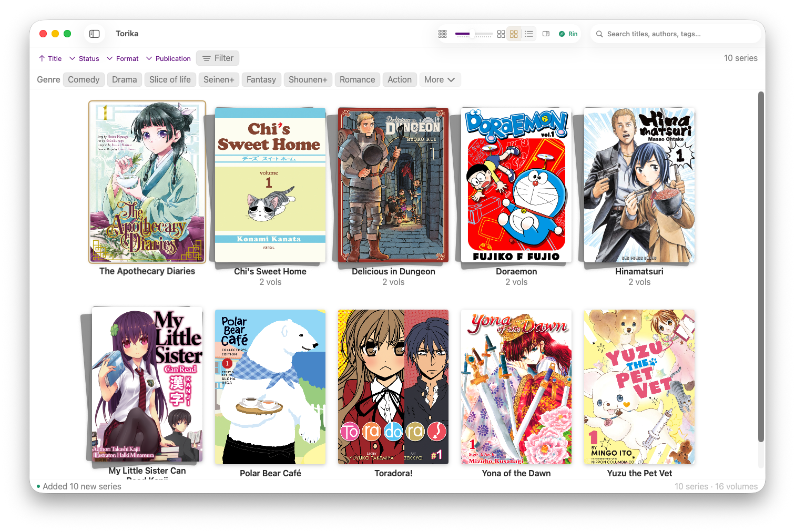Screen dimensions: 795x532
Task: Open the Format dropdown
Action: pyautogui.click(x=123, y=58)
